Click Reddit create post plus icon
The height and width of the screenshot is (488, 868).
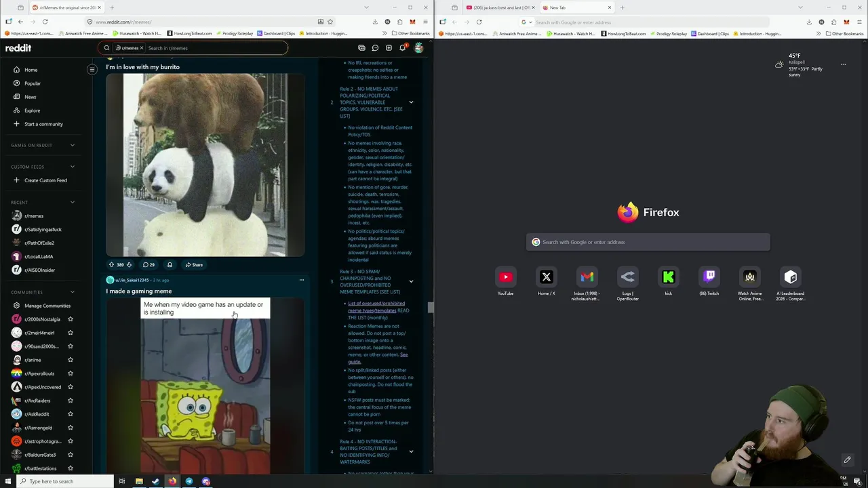(389, 48)
